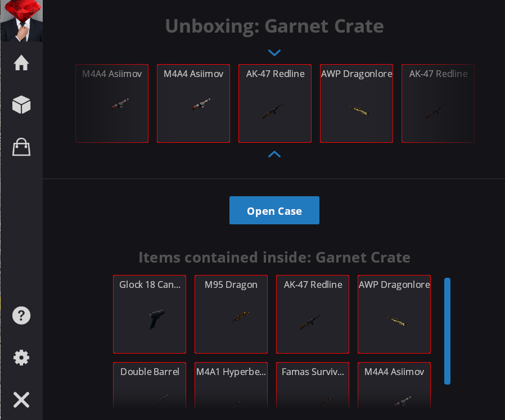Open settings gear icon in sidebar
Image resolution: width=505 pixels, height=420 pixels.
(21, 358)
